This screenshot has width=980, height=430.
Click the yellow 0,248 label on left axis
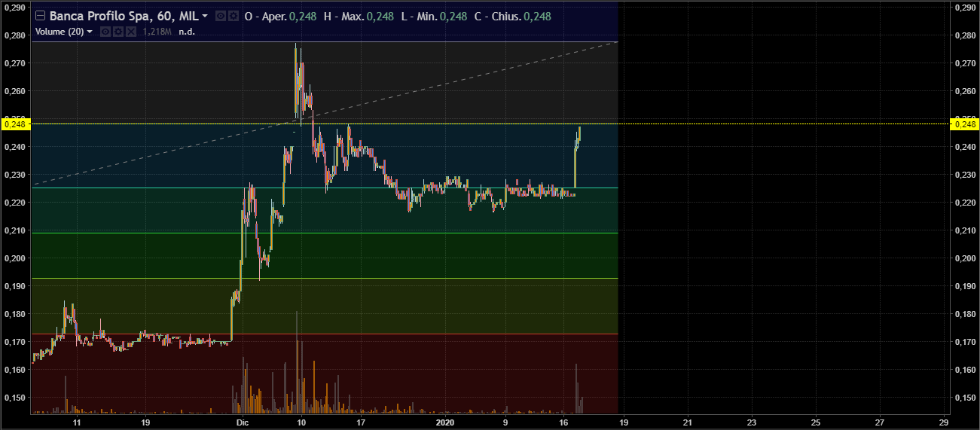[x=15, y=124]
